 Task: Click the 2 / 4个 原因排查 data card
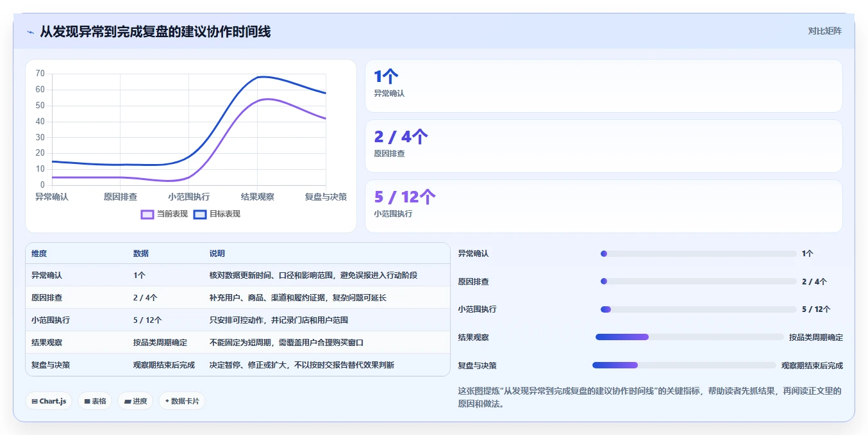tap(603, 146)
